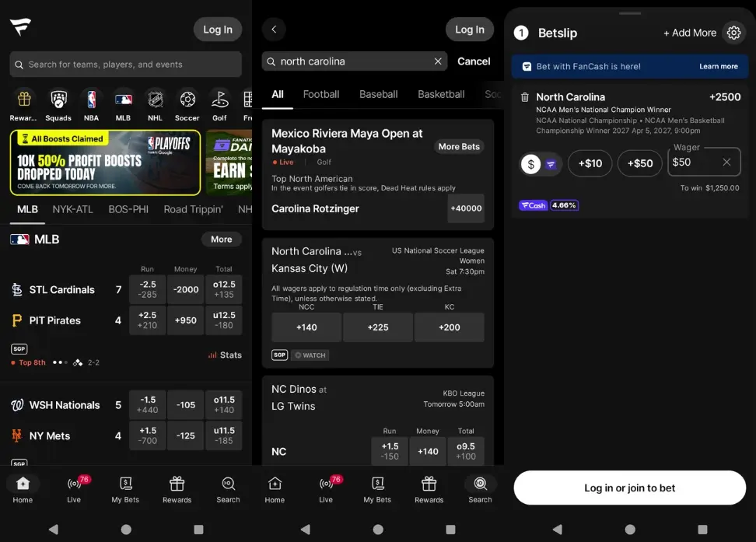
Task: Log In on the search screen
Action: pyautogui.click(x=470, y=30)
